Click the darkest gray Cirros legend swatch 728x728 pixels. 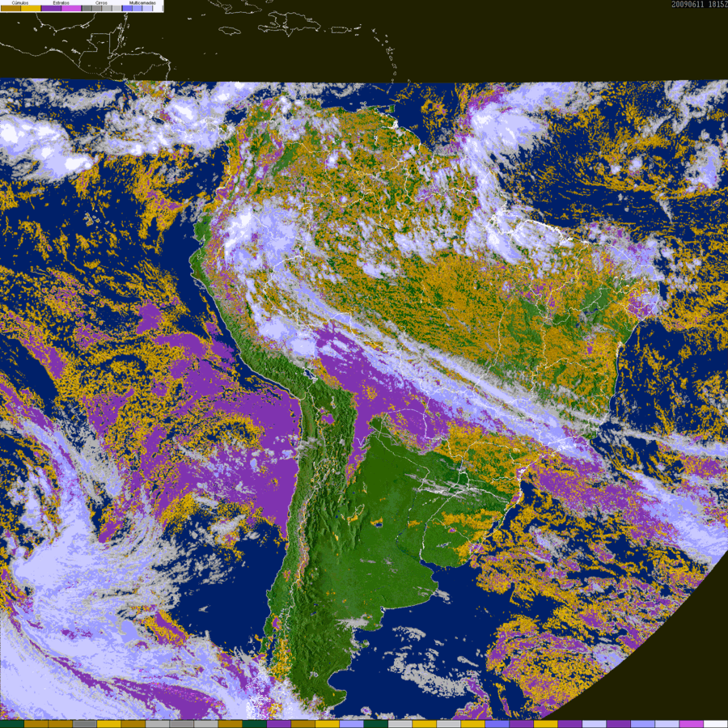click(87, 8)
